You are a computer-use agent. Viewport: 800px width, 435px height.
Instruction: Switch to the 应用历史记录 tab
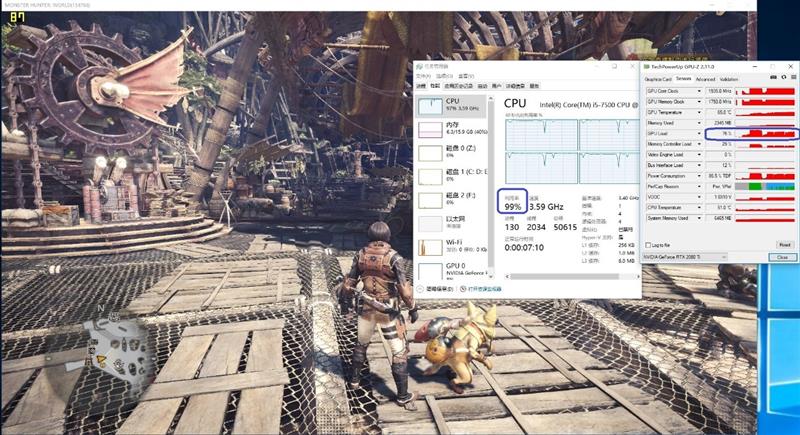coord(458,86)
